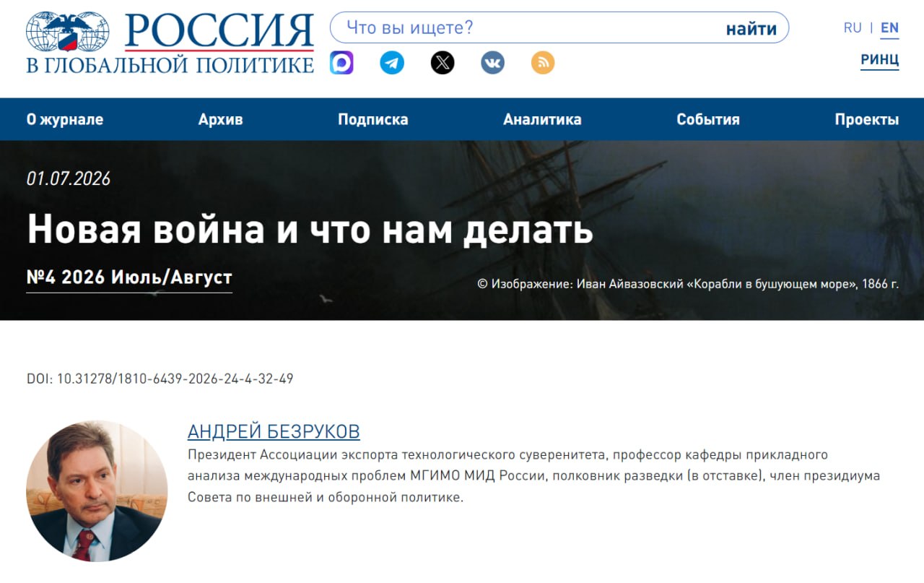
Task: Click the author biography paragraph
Action: click(534, 476)
